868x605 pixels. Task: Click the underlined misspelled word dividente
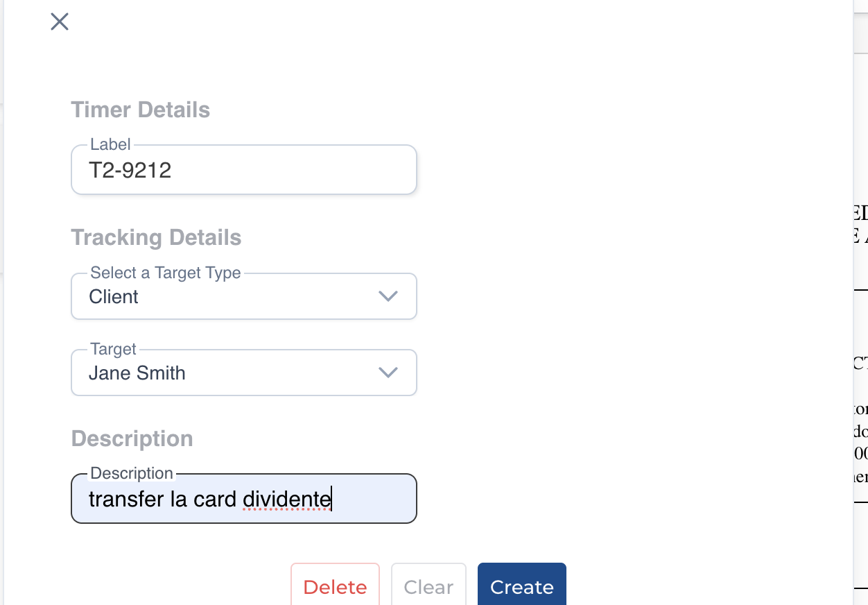click(x=286, y=499)
